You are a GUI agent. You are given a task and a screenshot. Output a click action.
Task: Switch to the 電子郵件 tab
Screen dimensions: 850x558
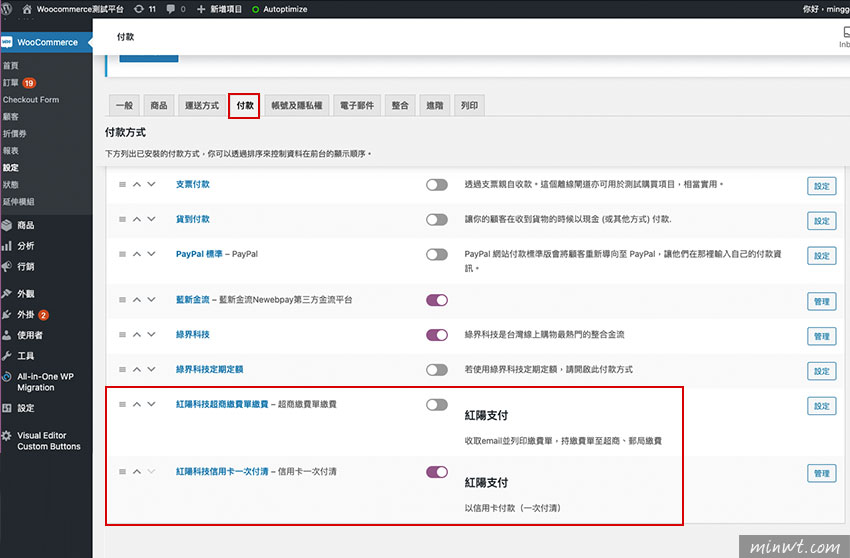357,105
